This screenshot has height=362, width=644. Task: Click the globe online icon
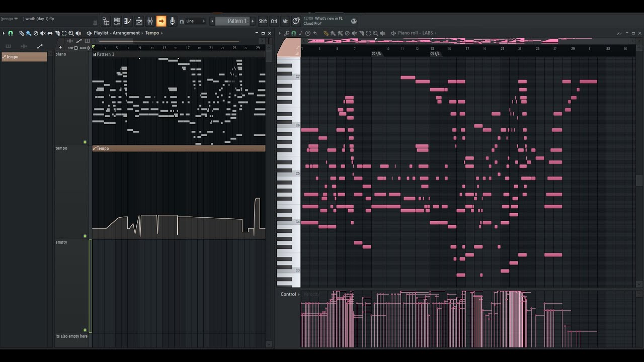pyautogui.click(x=354, y=21)
